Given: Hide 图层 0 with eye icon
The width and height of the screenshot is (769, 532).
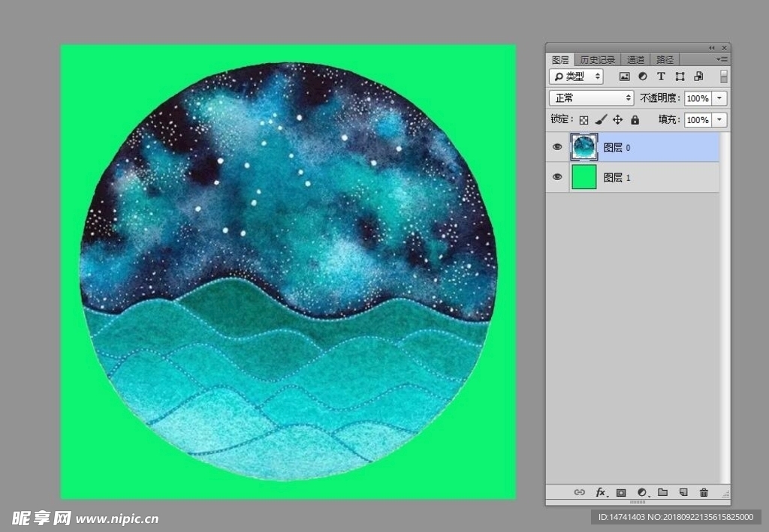Looking at the screenshot, I should (x=557, y=147).
